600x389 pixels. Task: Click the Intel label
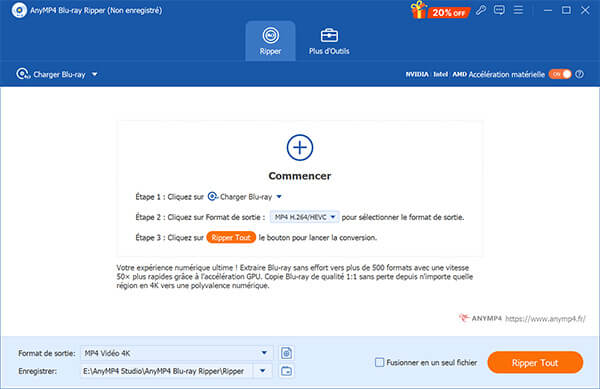pyautogui.click(x=440, y=74)
